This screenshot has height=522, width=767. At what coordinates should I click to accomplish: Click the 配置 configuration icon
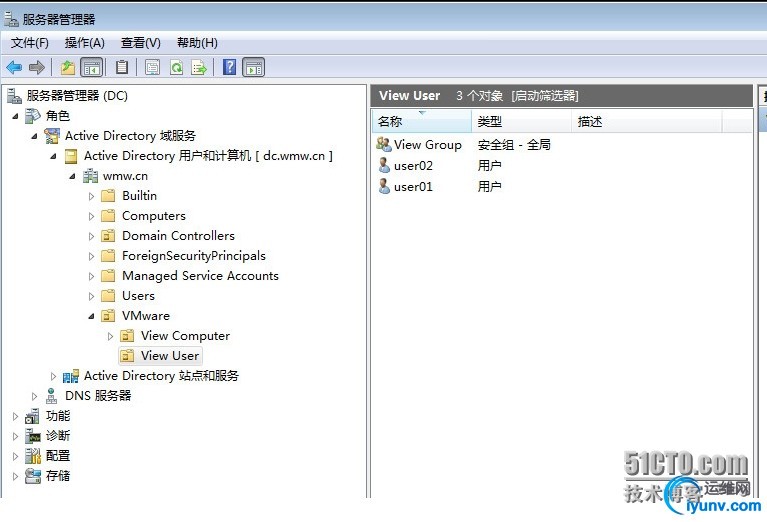point(33,455)
